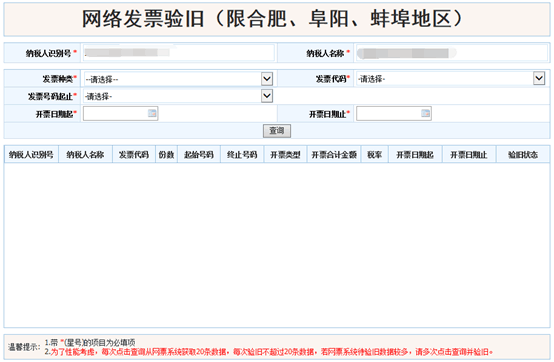Select the 开票合计金额 column header
The height and width of the screenshot is (362, 554).
coord(334,155)
